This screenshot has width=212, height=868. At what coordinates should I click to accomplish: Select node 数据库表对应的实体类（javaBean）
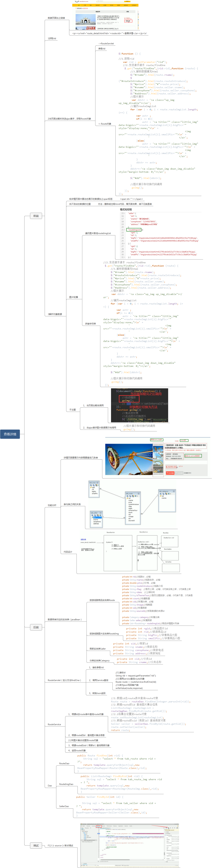[65, 619]
